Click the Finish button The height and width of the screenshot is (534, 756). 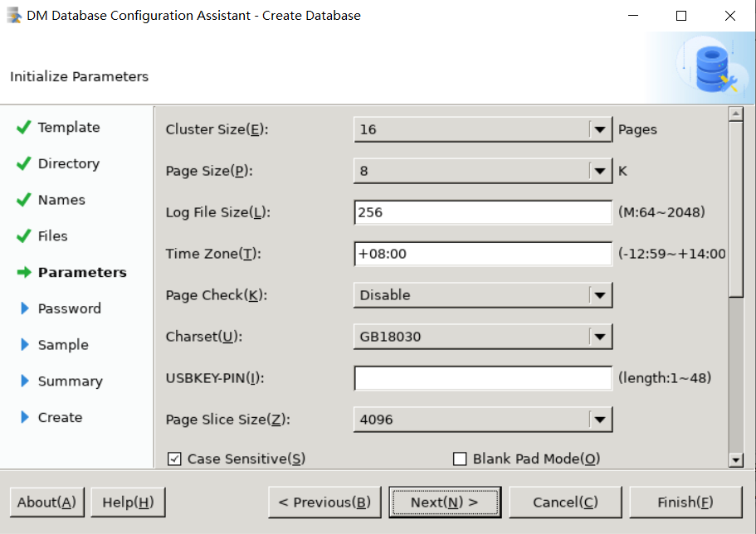[x=683, y=502]
